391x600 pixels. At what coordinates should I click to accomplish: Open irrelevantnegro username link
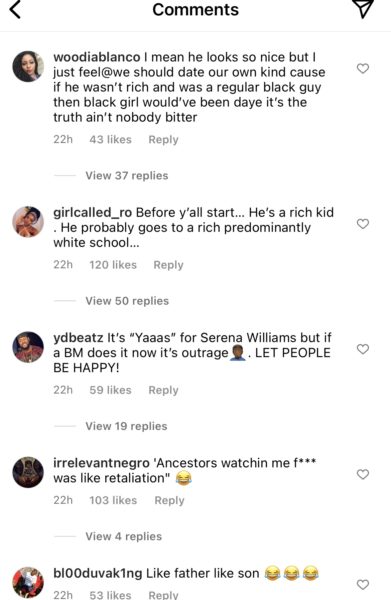tap(101, 463)
